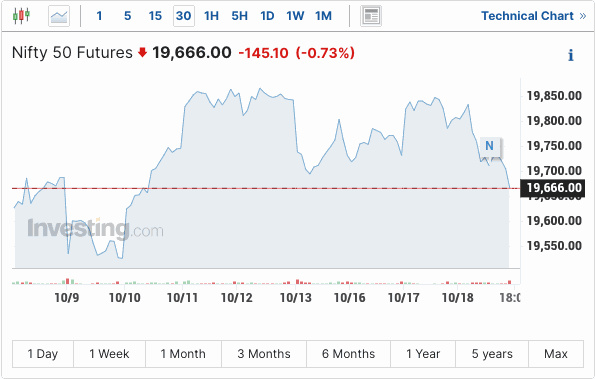This screenshot has width=595, height=379.
Task: Open the news panel icon
Action: click(x=371, y=16)
